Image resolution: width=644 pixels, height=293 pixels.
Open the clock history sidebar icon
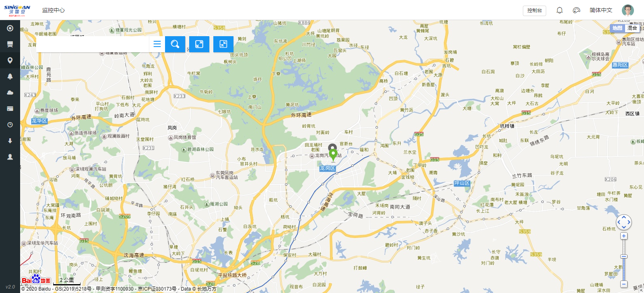coord(10,125)
